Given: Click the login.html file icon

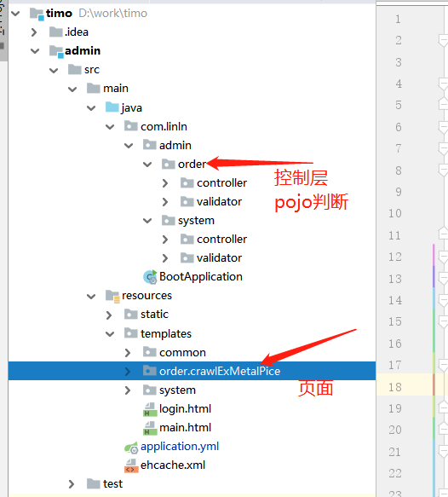Looking at the screenshot, I should (x=150, y=409).
